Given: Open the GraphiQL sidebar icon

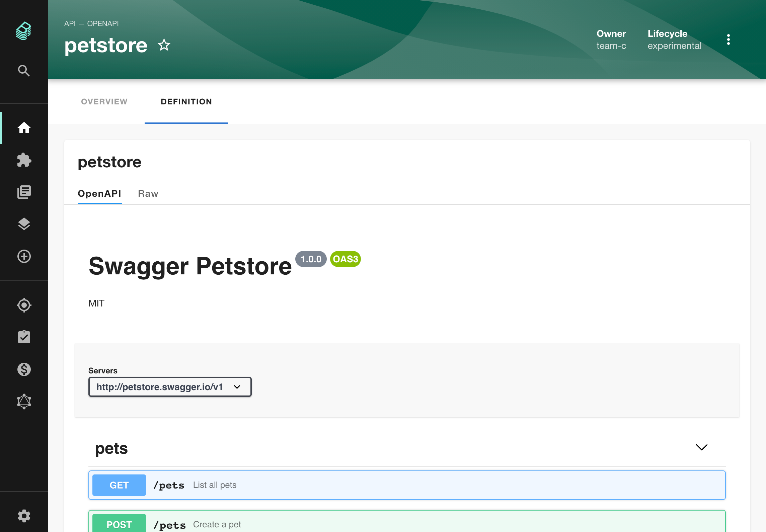Looking at the screenshot, I should pyautogui.click(x=24, y=401).
